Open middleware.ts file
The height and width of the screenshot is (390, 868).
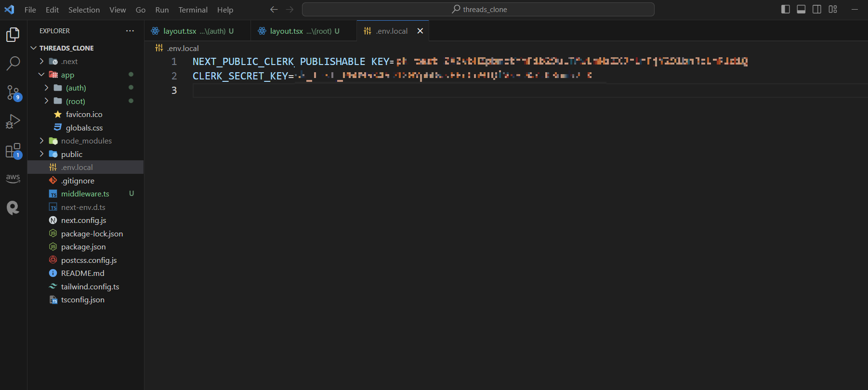click(86, 194)
